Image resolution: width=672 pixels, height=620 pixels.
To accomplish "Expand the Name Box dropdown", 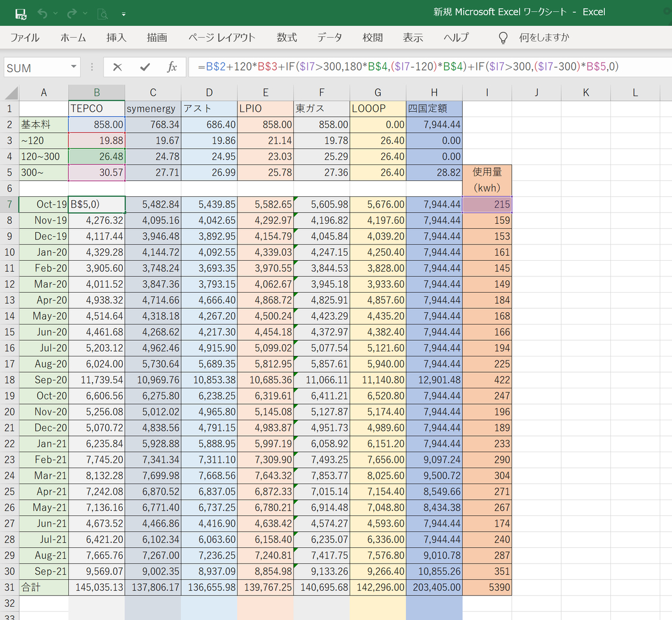I will (73, 67).
